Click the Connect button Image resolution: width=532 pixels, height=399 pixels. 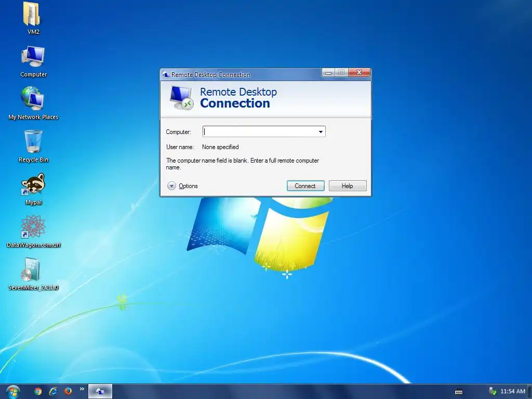click(305, 186)
